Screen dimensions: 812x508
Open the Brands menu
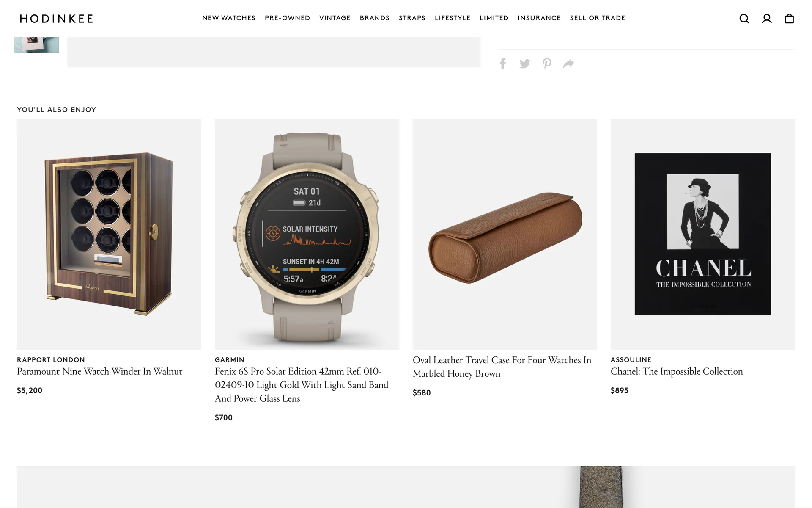375,18
